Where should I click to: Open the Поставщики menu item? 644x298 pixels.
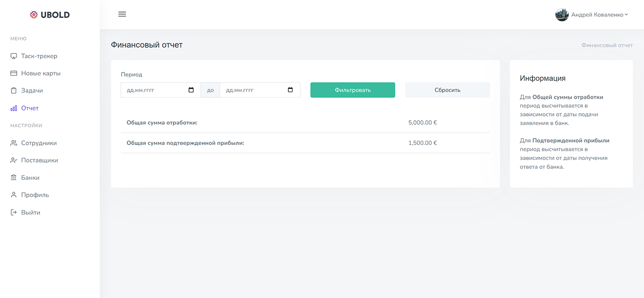(x=39, y=160)
